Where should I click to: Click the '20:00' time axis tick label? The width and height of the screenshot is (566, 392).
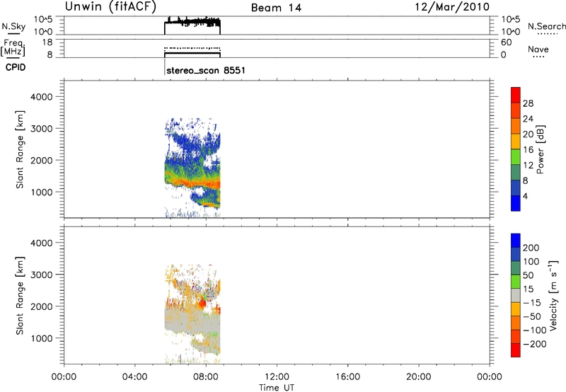click(x=418, y=377)
